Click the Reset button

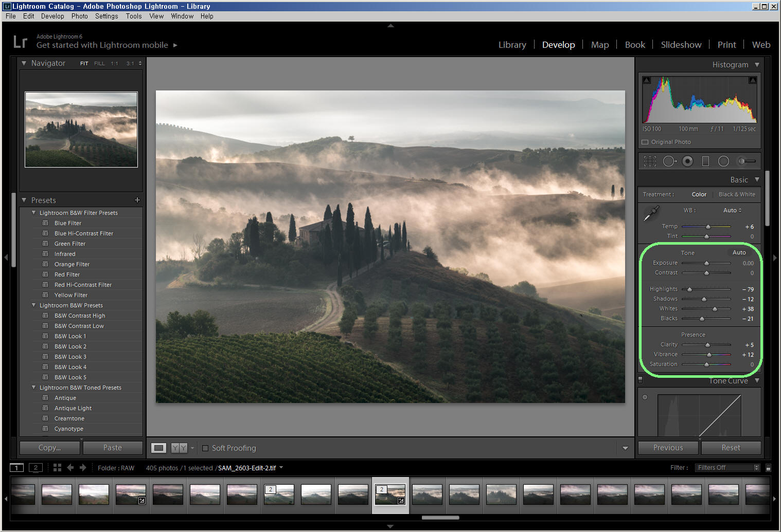tap(731, 448)
